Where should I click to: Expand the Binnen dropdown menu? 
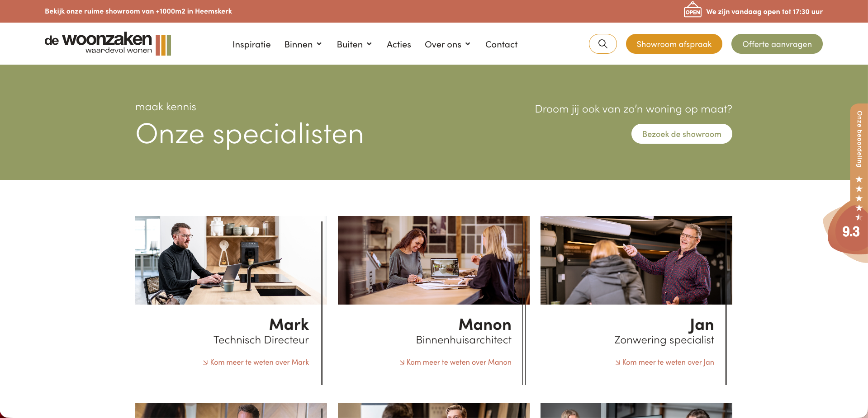coord(303,44)
